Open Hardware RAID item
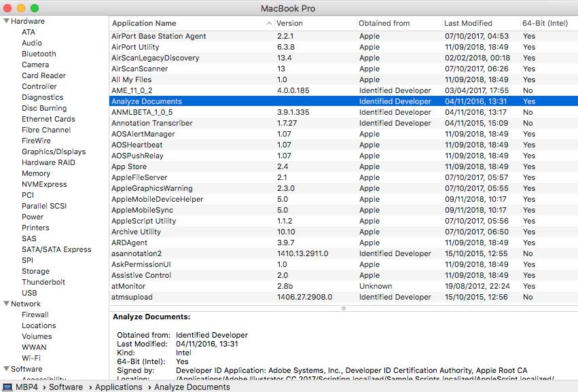The width and height of the screenshot is (578, 392). coord(48,162)
